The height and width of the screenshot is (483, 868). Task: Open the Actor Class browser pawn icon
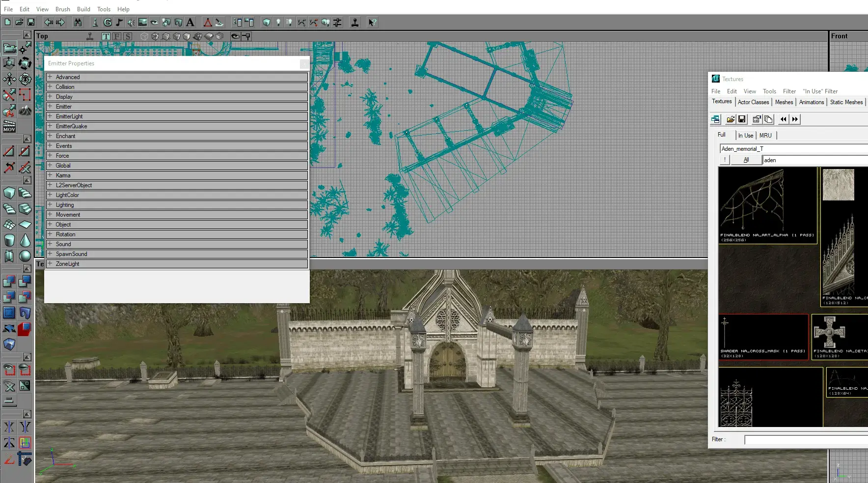coord(95,22)
